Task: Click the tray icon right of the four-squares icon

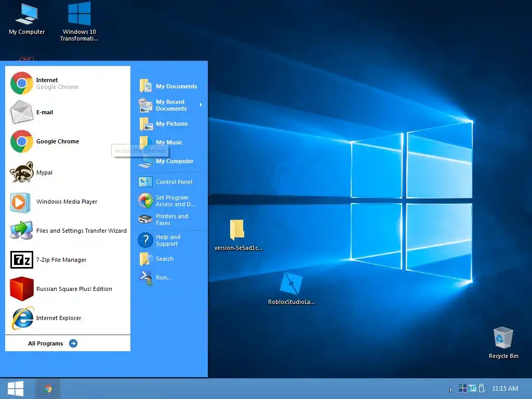Action: (472, 388)
